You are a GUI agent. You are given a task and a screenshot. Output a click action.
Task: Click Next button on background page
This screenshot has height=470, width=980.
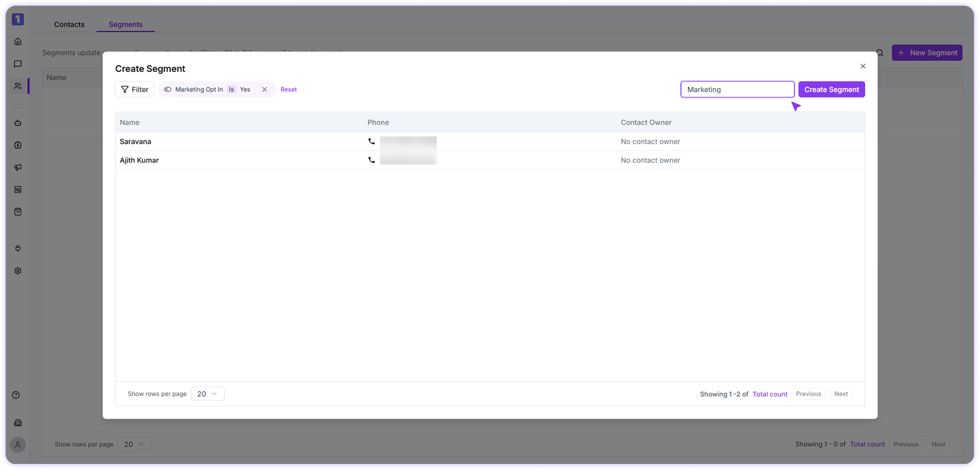click(938, 444)
